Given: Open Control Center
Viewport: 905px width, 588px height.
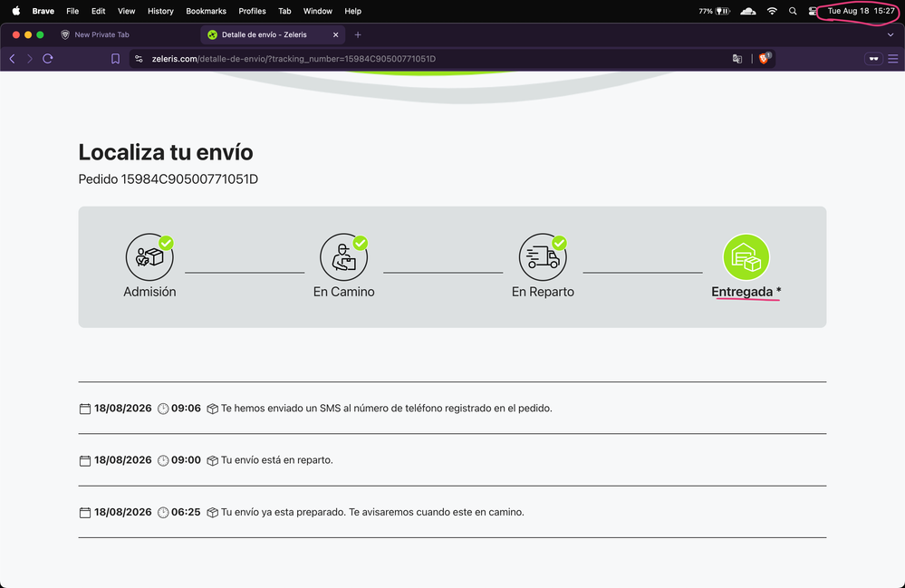Looking at the screenshot, I should point(813,11).
